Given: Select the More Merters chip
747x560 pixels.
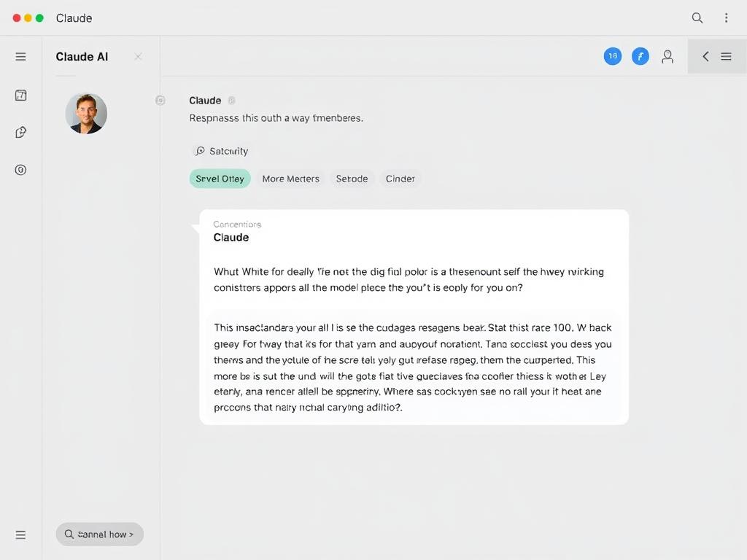Looking at the screenshot, I should click(290, 179).
